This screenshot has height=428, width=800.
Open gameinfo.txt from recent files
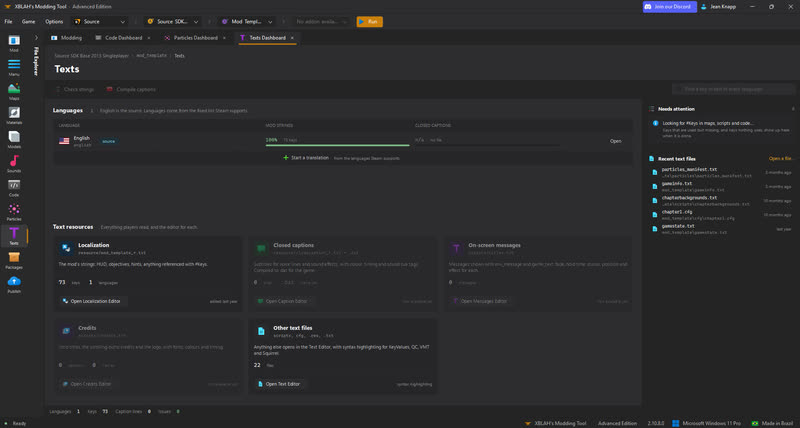point(721,186)
